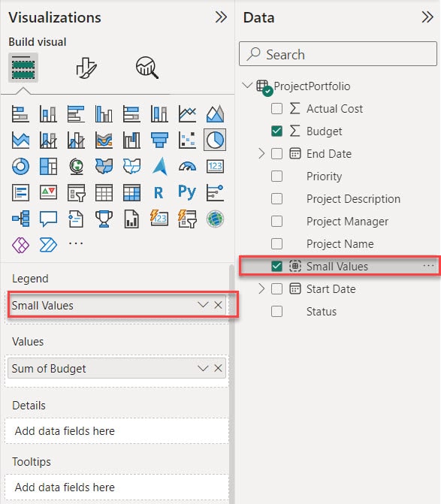The width and height of the screenshot is (441, 504).
Task: Open the Build visual tab
Action: click(x=23, y=68)
